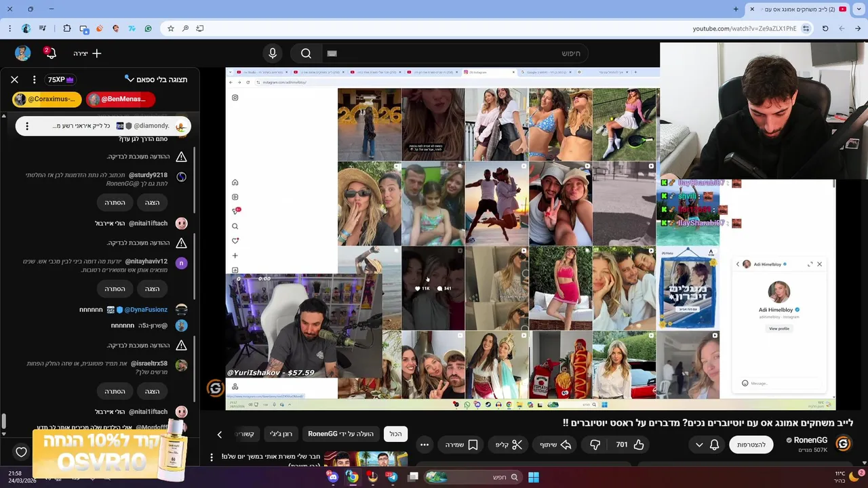Go back in browser history
Screen dimensions: 868x488
pos(858,28)
